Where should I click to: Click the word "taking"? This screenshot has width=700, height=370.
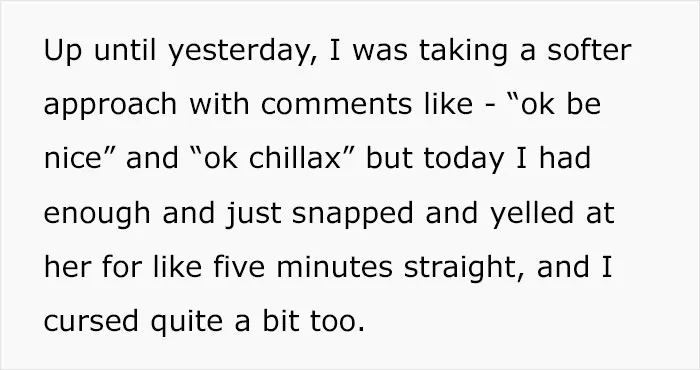click(463, 51)
